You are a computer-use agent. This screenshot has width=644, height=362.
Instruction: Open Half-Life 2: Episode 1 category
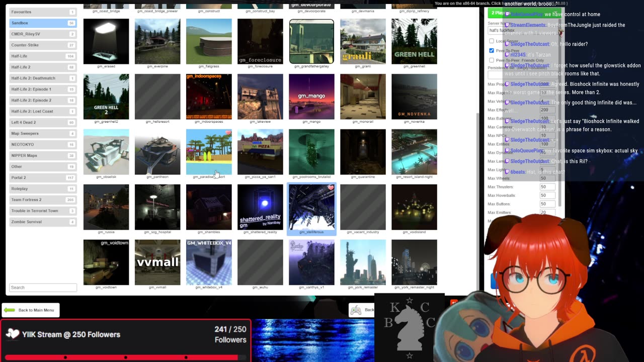click(43, 89)
